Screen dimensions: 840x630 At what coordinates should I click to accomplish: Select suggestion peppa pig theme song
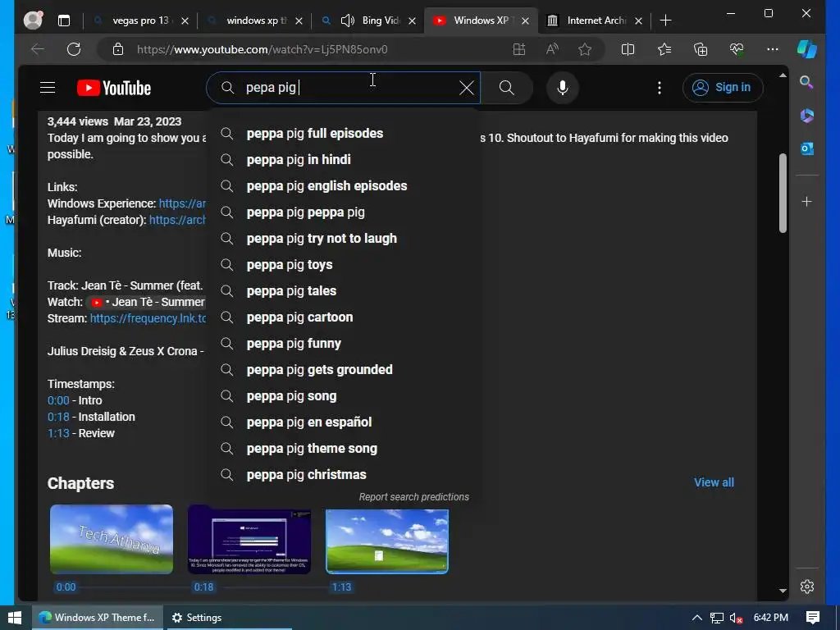[345, 449]
